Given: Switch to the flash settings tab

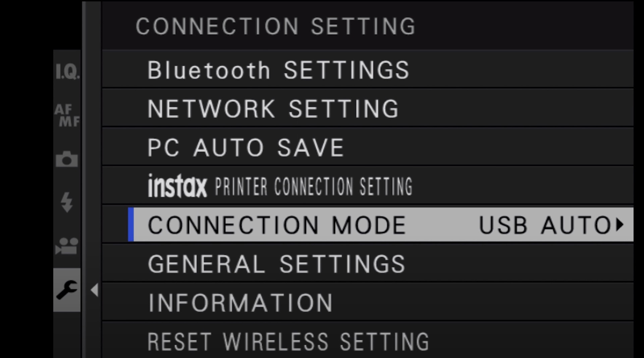Looking at the screenshot, I should pos(67,202).
